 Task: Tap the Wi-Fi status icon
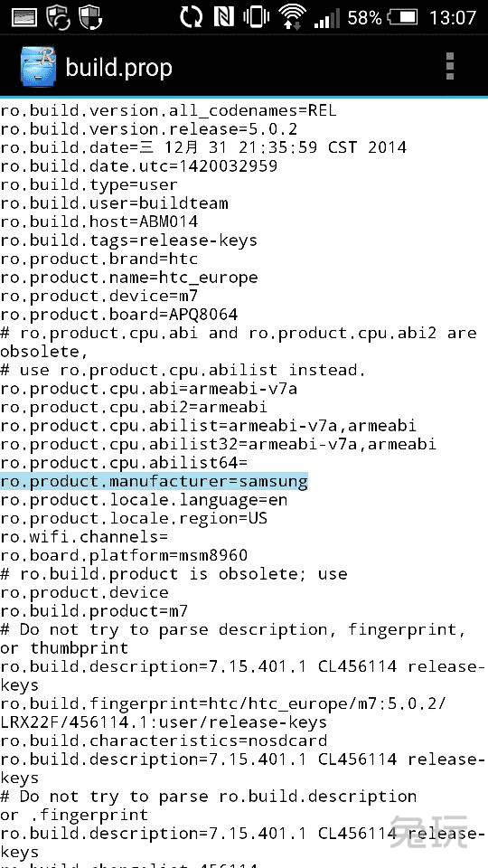(x=293, y=17)
